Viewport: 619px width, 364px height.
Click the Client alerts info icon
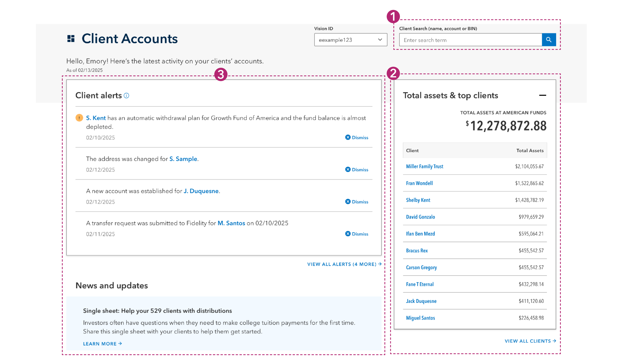tap(126, 96)
